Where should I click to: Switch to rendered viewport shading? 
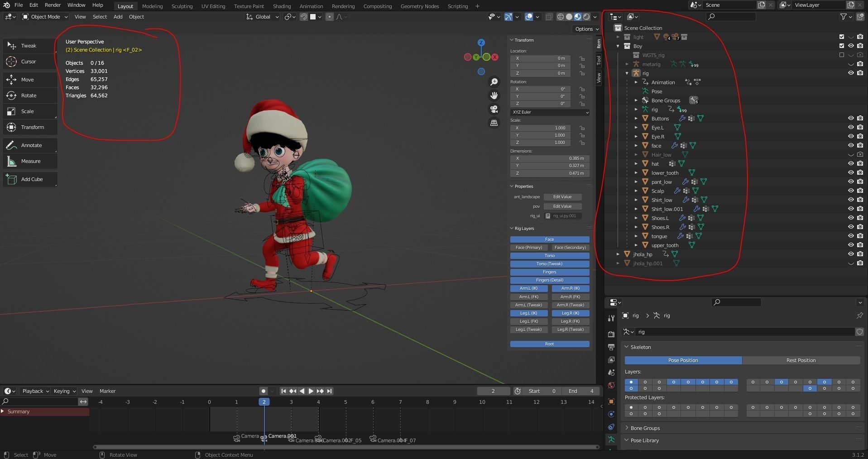click(586, 17)
